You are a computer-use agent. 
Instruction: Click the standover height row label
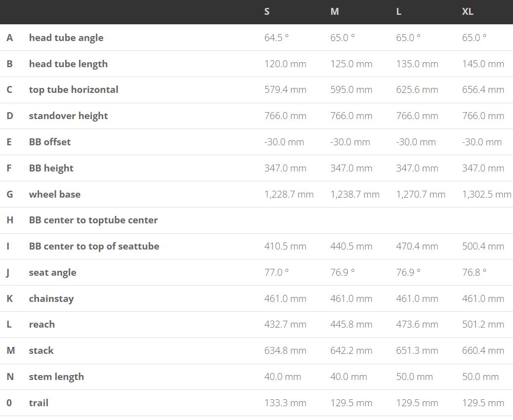[x=68, y=116]
